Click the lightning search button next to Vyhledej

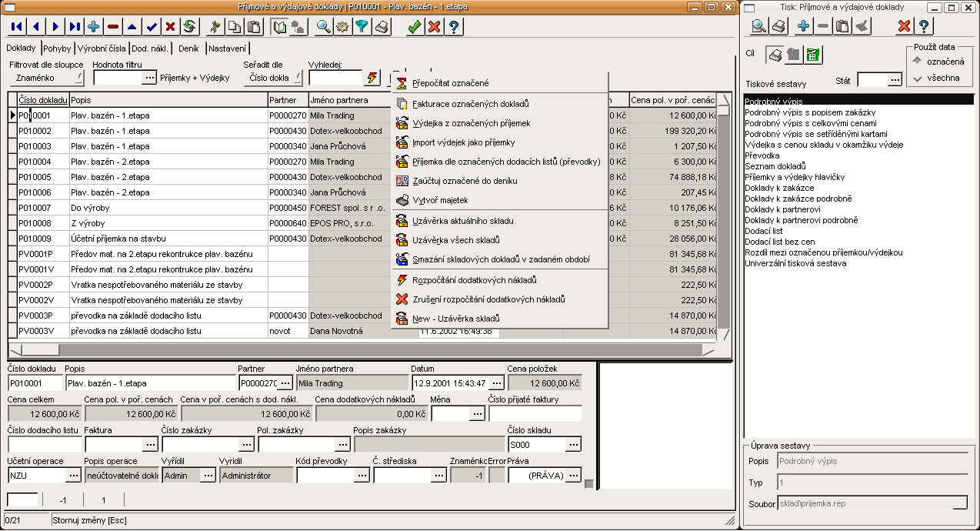coord(372,78)
